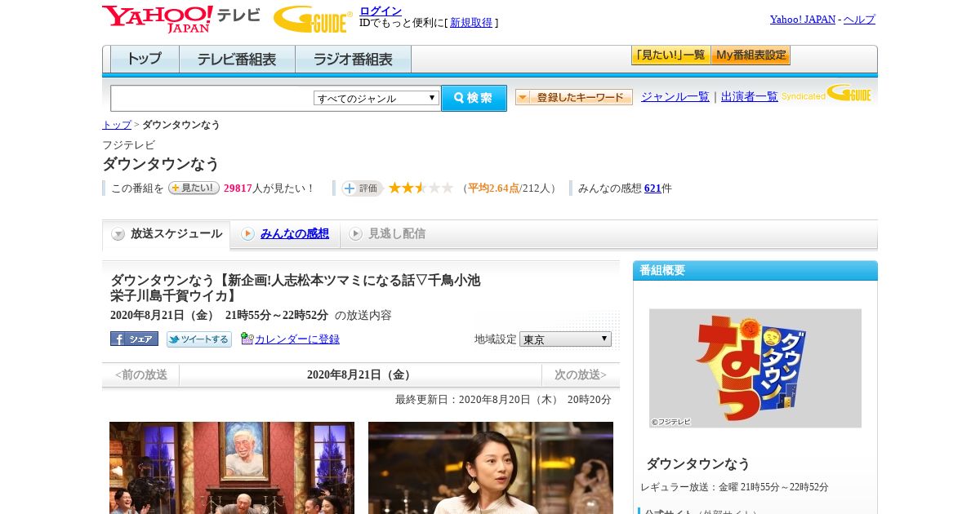Click the My番組表設定 button

(x=751, y=55)
